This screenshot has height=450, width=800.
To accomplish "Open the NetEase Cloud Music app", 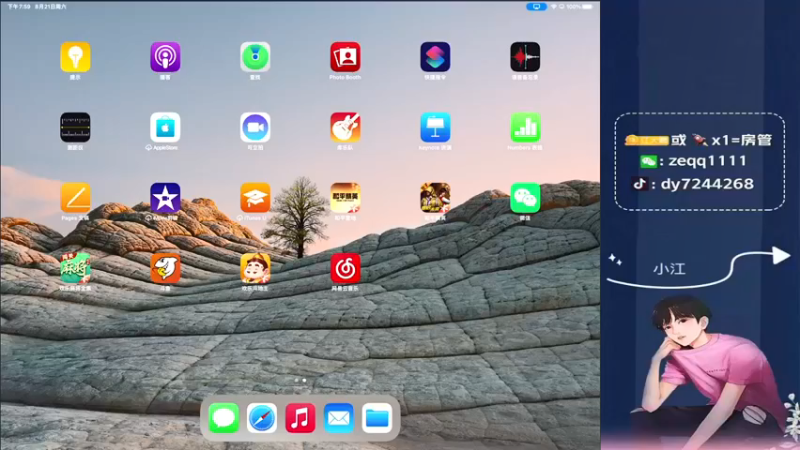I will pyautogui.click(x=345, y=268).
